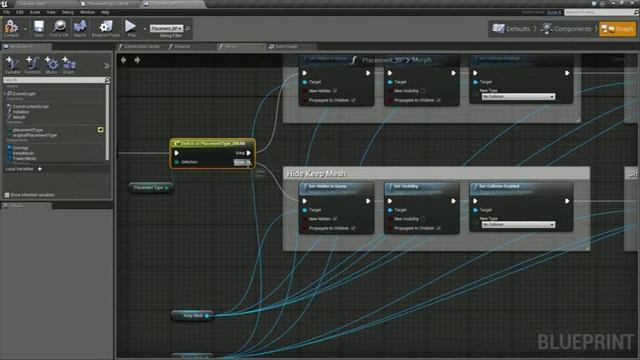Click the search icon in My Blueprint search box
The width and height of the screenshot is (640, 360).
click(x=107, y=80)
